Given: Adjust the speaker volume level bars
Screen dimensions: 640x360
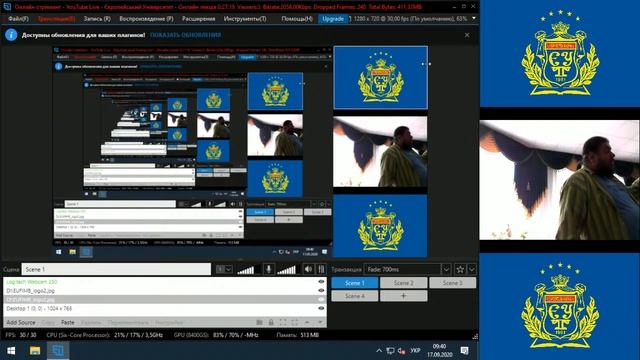Looking at the screenshot, I should [287, 269].
